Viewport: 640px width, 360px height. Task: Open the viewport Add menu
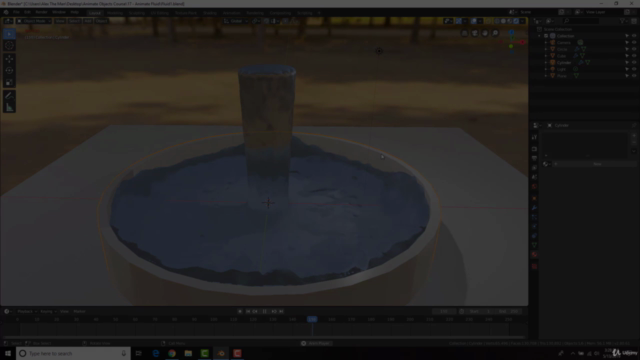click(x=88, y=21)
